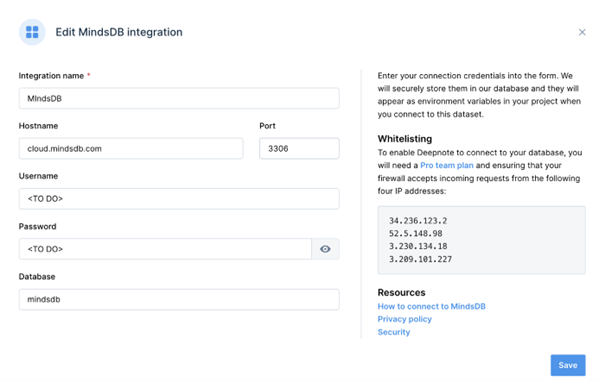Select IP address 3.209.101.227
The height and width of the screenshot is (381, 605).
click(x=420, y=259)
